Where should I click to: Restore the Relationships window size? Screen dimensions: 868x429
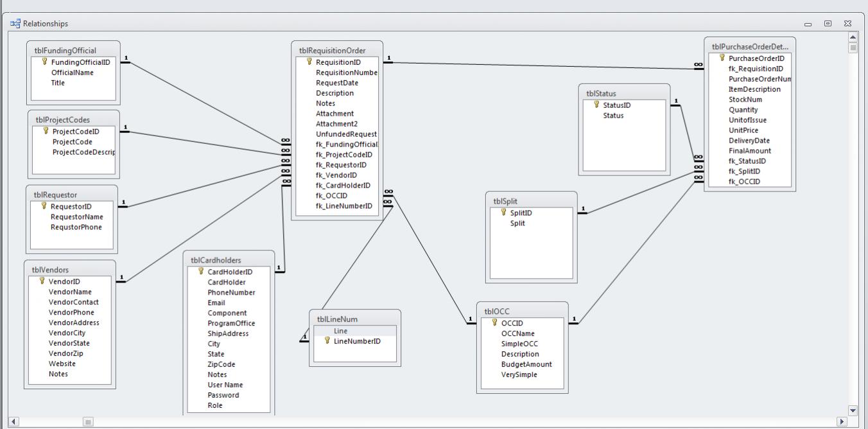(828, 24)
